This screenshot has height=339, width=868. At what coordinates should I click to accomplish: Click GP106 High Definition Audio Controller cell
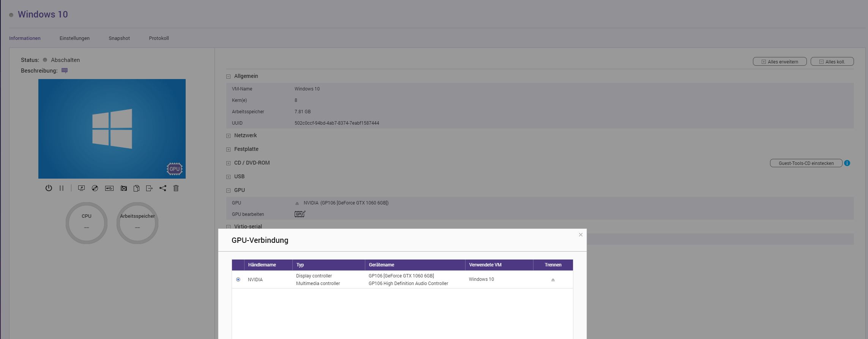pos(408,284)
